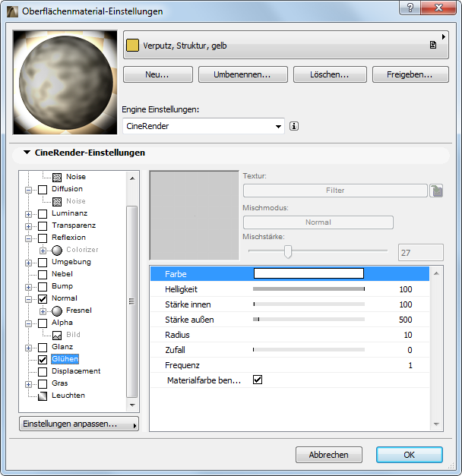Expand the Luminanz tree node
The width and height of the screenshot is (462, 476).
(x=28, y=214)
